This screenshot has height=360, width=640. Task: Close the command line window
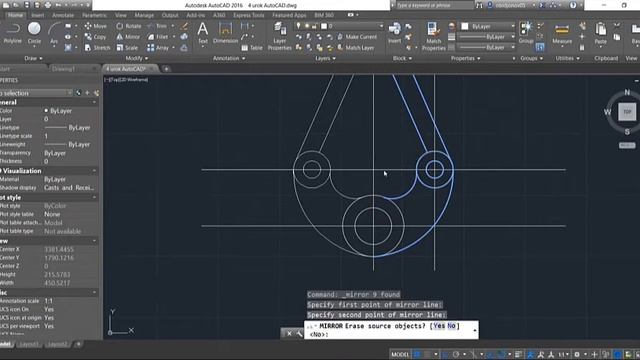click(289, 333)
